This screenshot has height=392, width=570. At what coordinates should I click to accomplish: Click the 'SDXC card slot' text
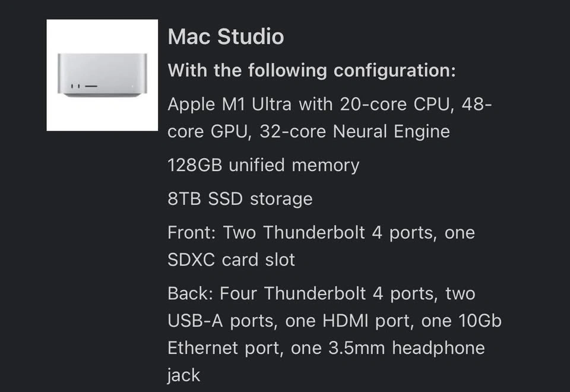tap(231, 260)
